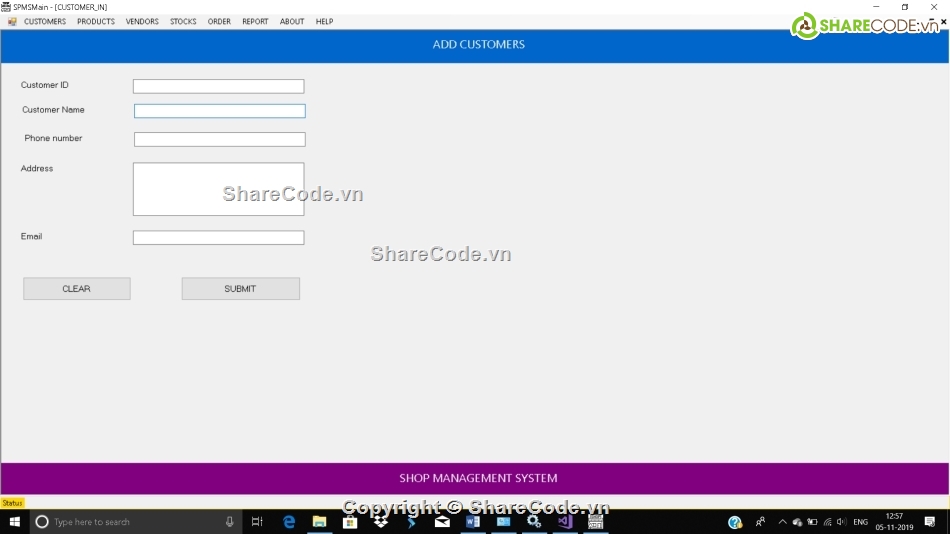Image resolution: width=950 pixels, height=534 pixels.
Task: Open the VENDORS menu
Action: (142, 21)
